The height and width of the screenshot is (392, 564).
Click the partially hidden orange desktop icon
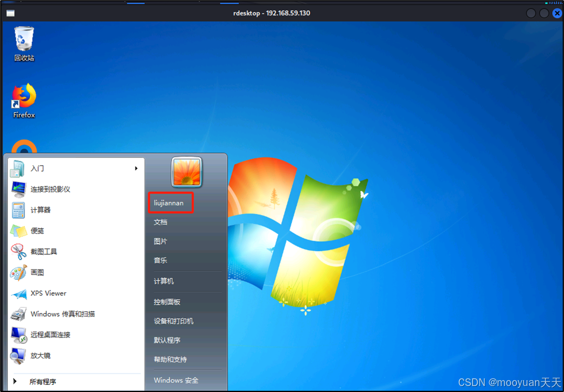point(24,147)
